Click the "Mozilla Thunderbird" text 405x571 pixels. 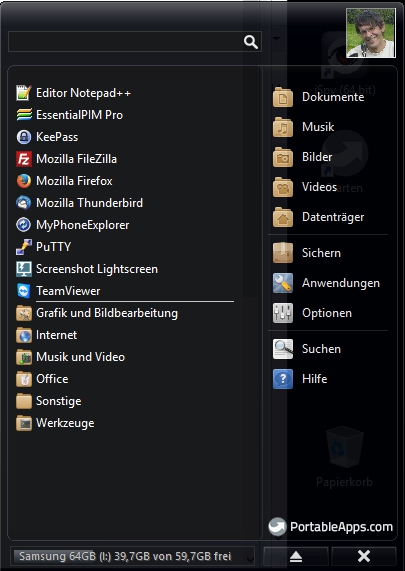point(90,203)
